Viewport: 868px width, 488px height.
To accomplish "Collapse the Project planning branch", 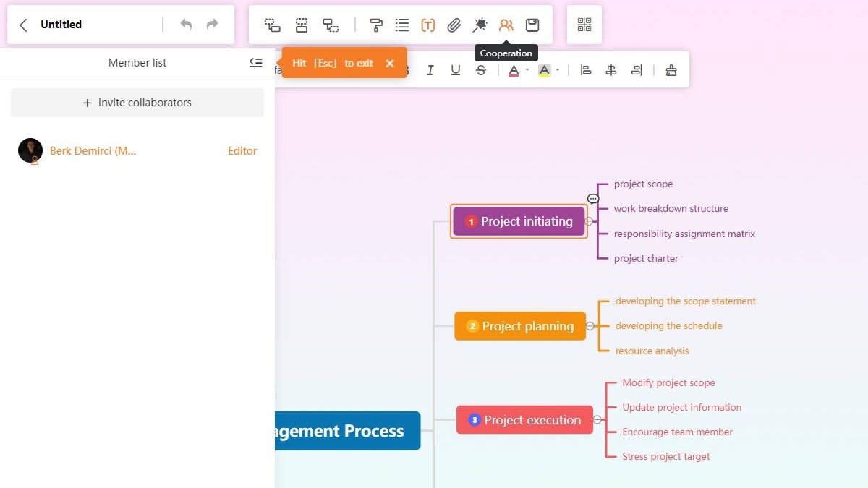I will pyautogui.click(x=590, y=326).
